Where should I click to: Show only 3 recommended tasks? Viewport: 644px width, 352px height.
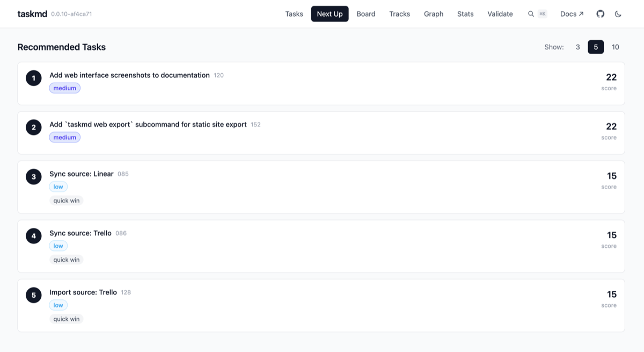click(x=578, y=47)
